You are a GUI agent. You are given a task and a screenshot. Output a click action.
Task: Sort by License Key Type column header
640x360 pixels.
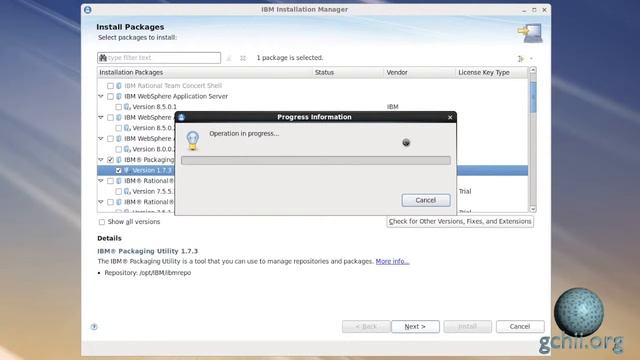click(492, 72)
